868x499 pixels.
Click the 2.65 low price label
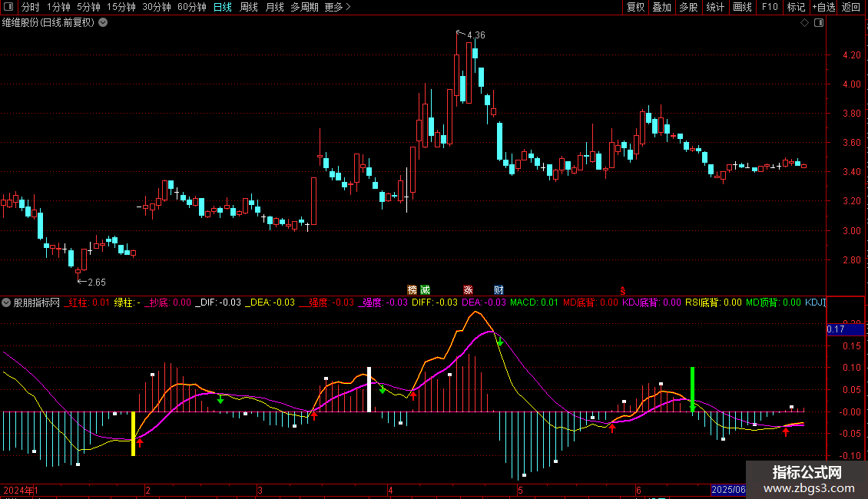[x=96, y=283]
